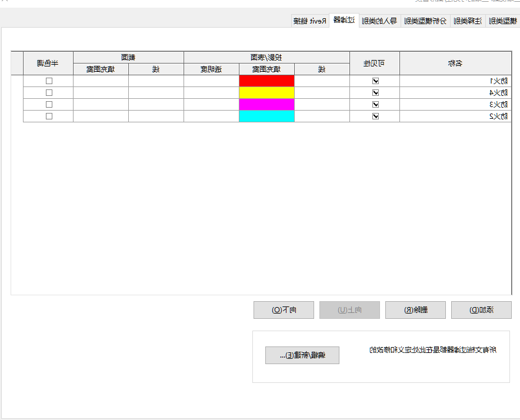This screenshot has height=420, width=520.
Task: Click the 删除(R) button
Action: 415,310
